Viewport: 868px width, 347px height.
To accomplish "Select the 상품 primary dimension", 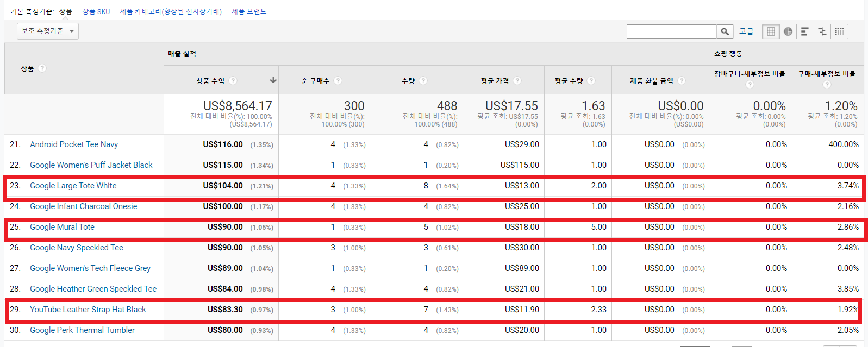I will 66,11.
